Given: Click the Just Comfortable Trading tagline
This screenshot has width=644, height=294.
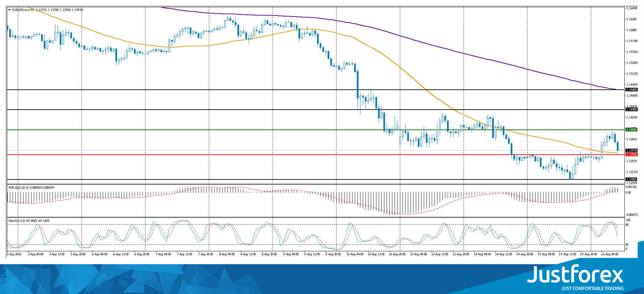Looking at the screenshot, I should point(592,288).
